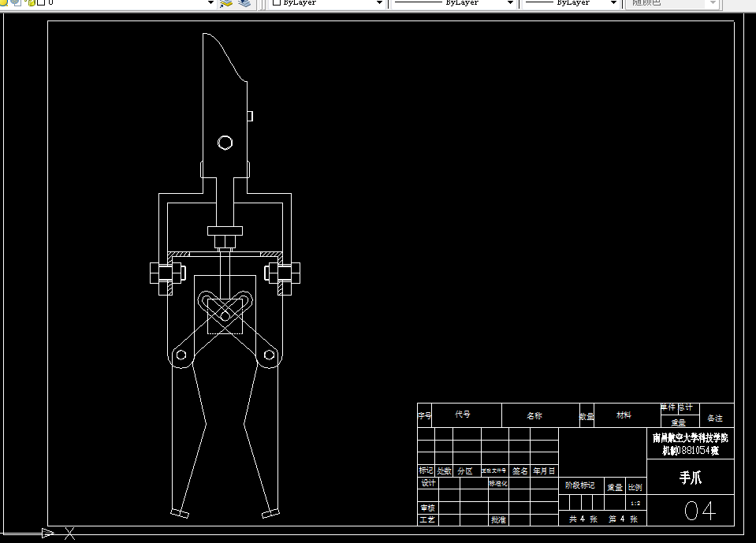Select the 代号 column header

463,414
